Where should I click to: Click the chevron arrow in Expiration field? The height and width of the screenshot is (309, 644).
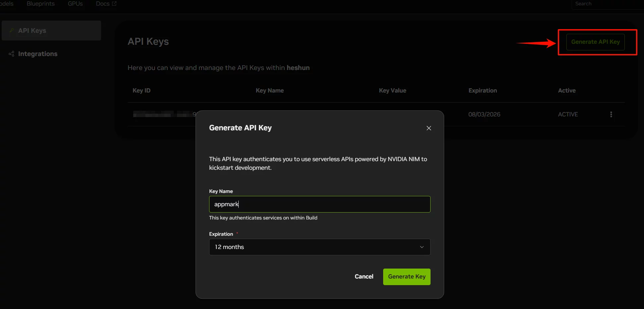422,247
